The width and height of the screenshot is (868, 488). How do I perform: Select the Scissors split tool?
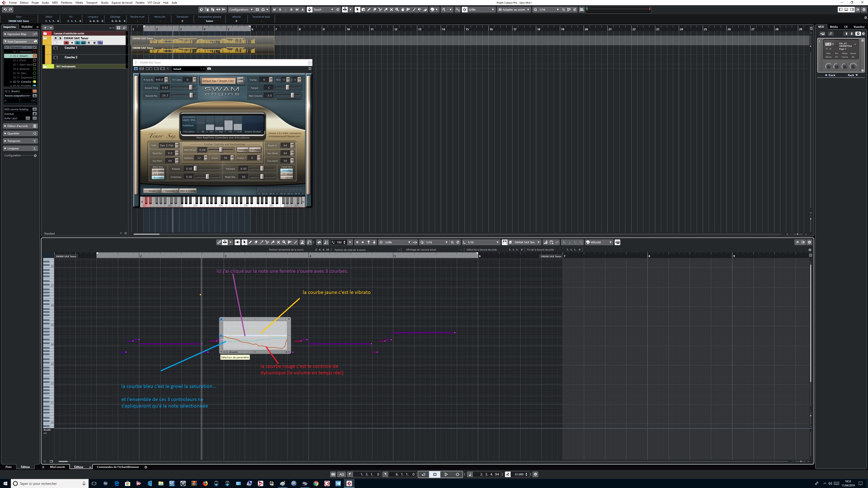coord(380,10)
